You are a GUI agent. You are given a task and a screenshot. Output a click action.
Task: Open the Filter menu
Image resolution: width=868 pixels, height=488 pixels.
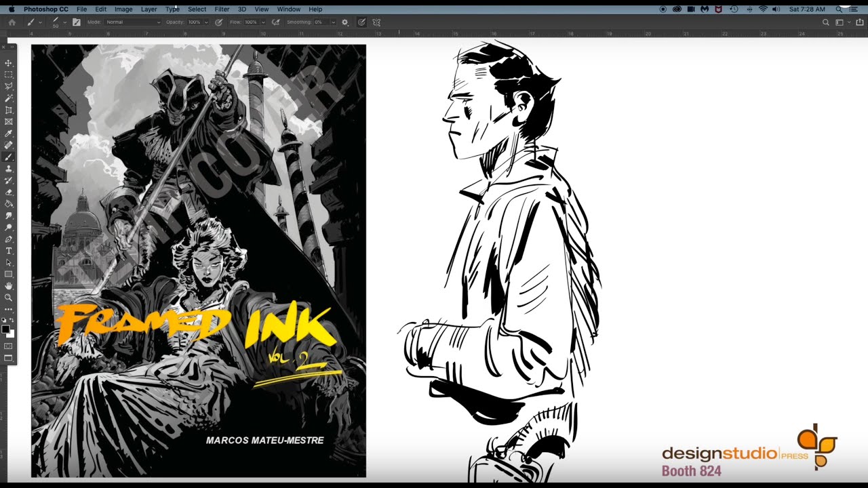click(x=222, y=9)
